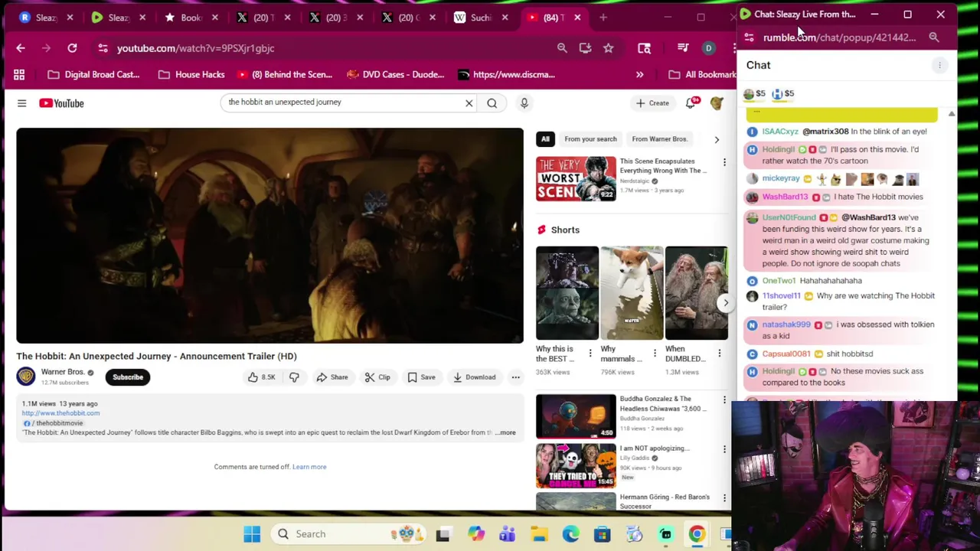Open options for 'Why mammals' short
The height and width of the screenshot is (551, 980).
655,354
